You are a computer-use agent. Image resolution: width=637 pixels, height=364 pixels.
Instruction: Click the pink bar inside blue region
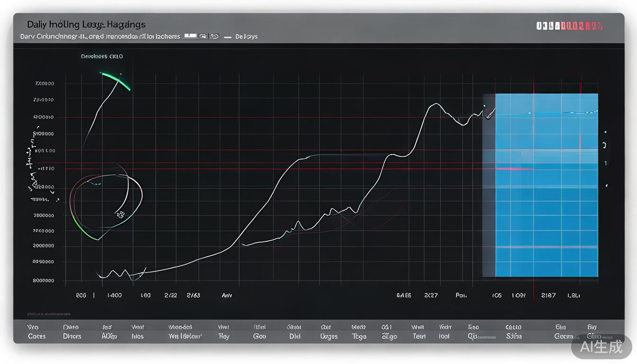tap(514, 168)
